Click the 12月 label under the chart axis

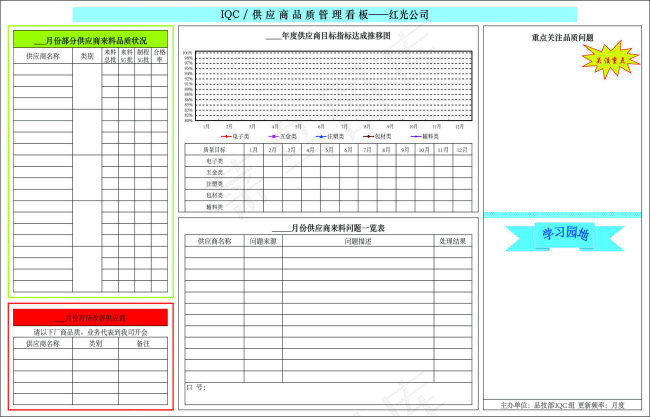click(x=460, y=126)
